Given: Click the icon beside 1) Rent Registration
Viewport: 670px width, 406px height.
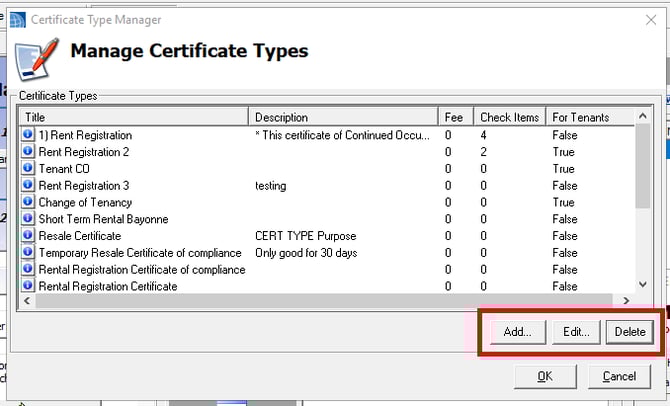Looking at the screenshot, I should point(29,135).
